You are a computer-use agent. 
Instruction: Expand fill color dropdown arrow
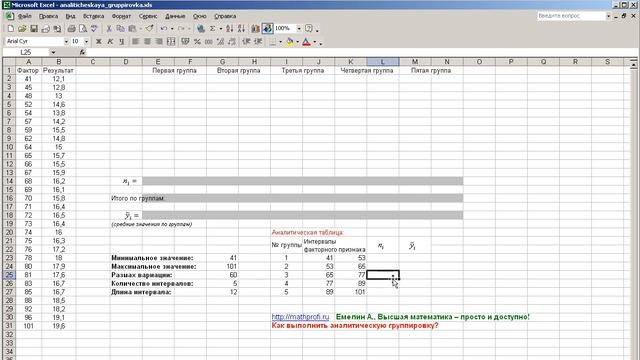(297, 42)
